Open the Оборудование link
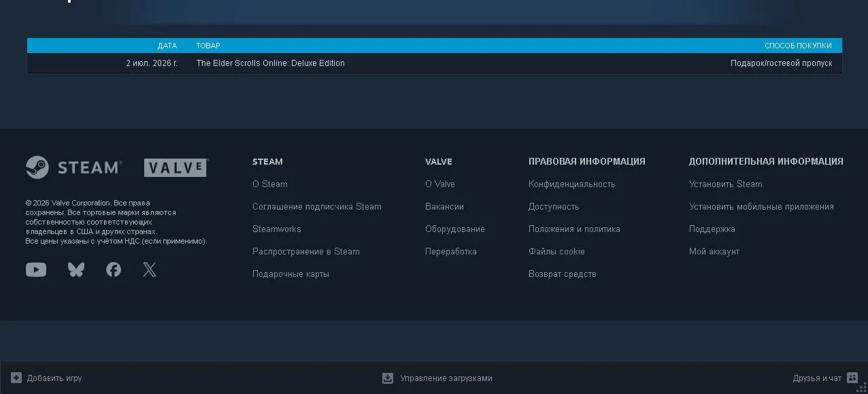Viewport: 868px width, 394px height. tap(455, 229)
